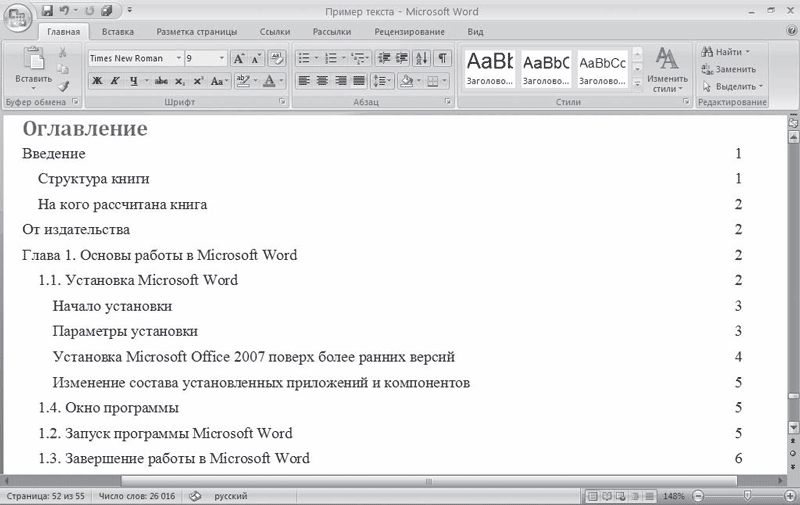Viewport: 800px width, 505px height.
Task: Apply the third Заголово... style (AaBbCc)
Action: point(603,69)
